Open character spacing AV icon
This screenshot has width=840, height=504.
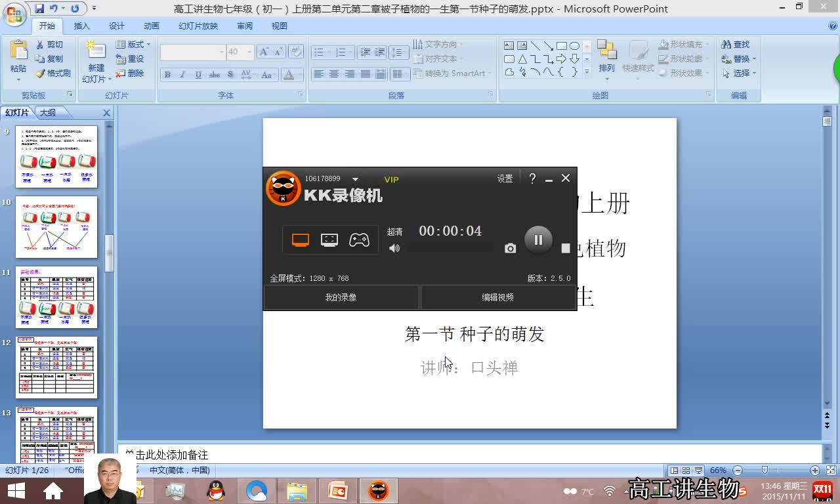pyautogui.click(x=247, y=74)
